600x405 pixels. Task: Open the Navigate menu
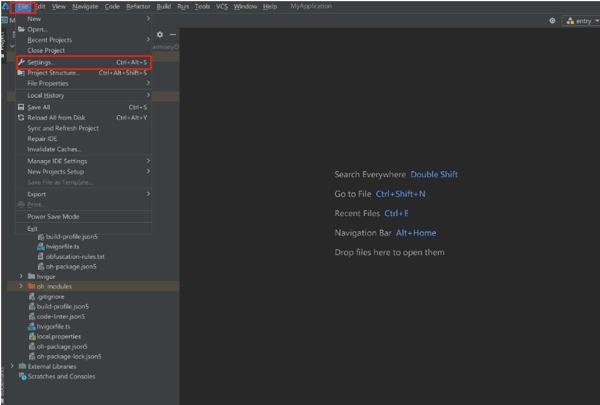85,6
